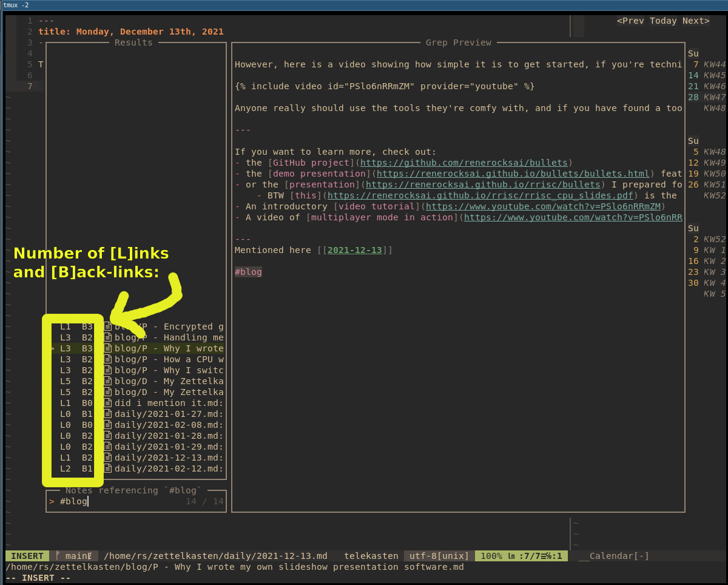Click file icon beside daily/2021-01-27.md

108,414
